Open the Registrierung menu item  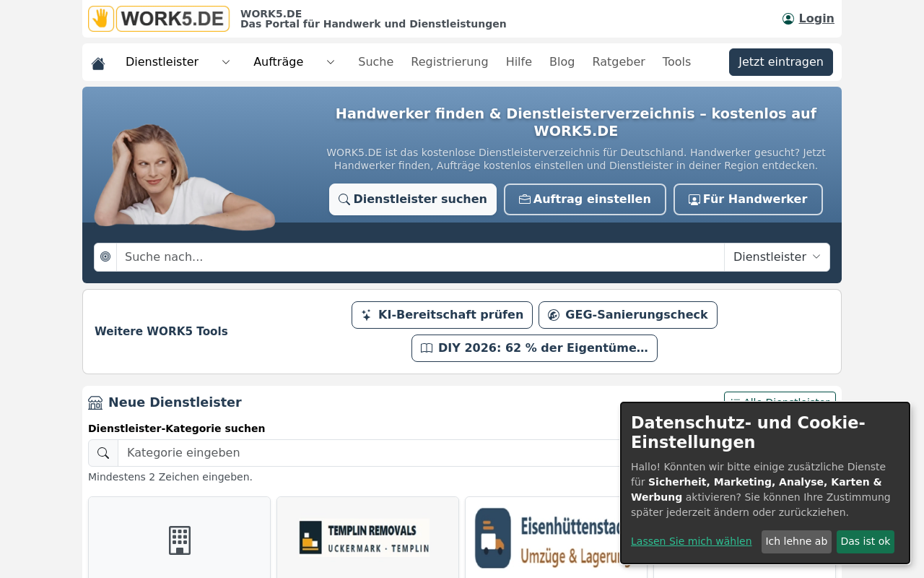(449, 62)
